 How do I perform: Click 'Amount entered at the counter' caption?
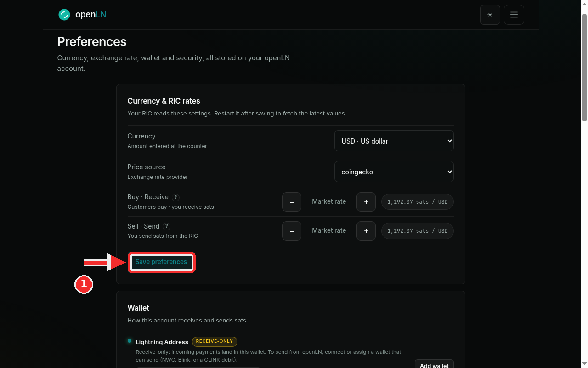(x=167, y=146)
